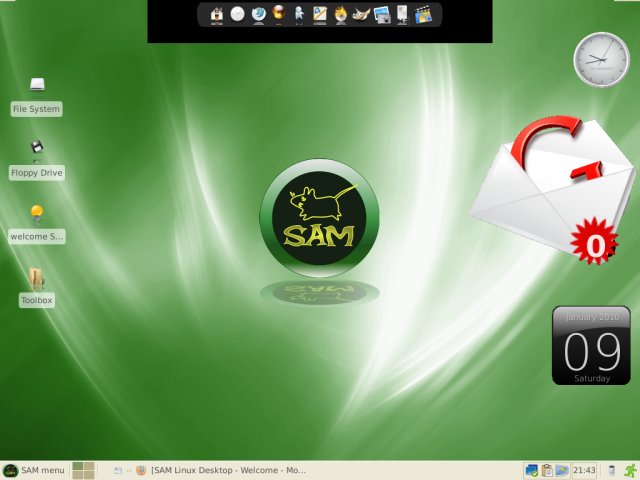Switch workspace using the taskbar pager
Viewport: 640px width, 480px height.
coord(84,470)
